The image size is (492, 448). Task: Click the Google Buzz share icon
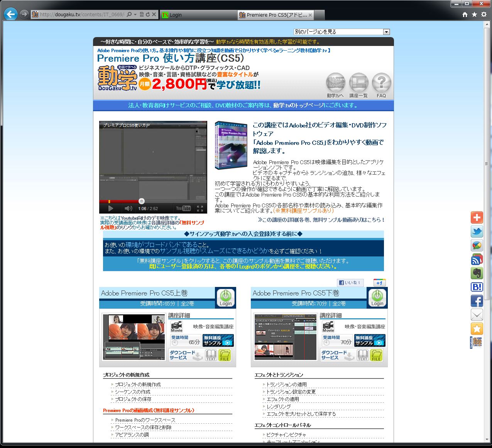tap(477, 245)
